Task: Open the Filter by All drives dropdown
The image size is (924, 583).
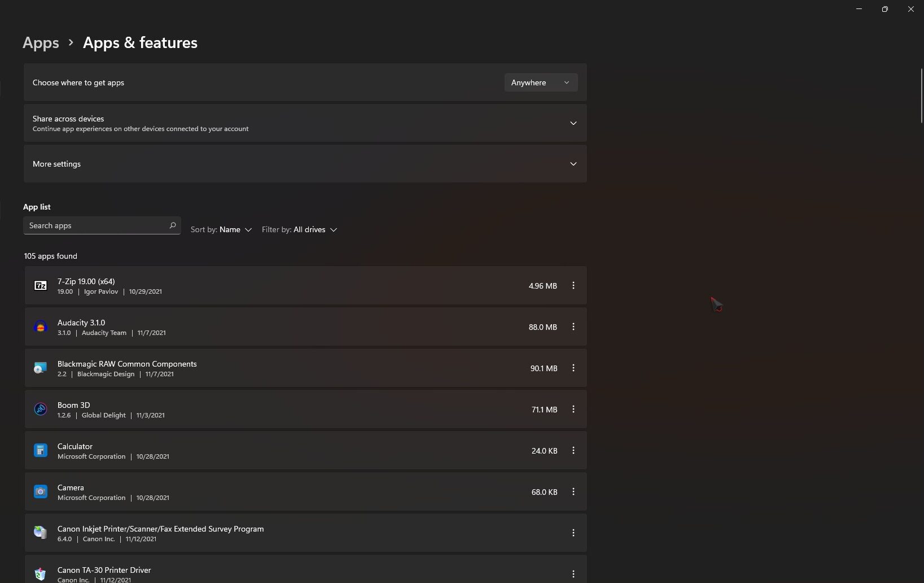Action: [x=299, y=230]
